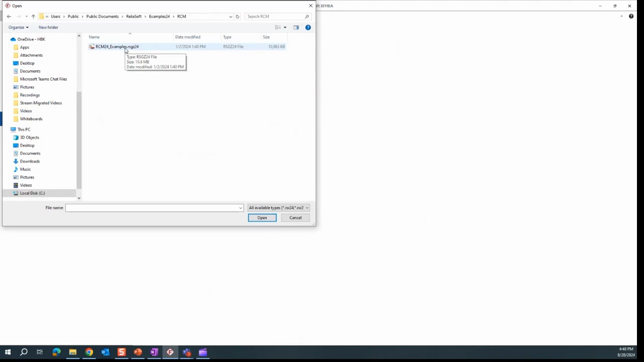This screenshot has height=362, width=644.
Task: Switch to Outlook on taskbar
Action: 105,352
